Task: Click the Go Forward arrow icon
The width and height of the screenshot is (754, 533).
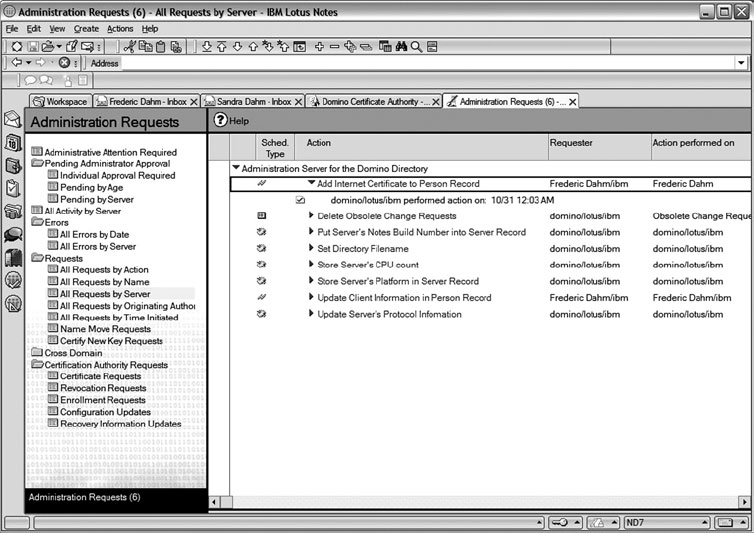Action: 40,63
